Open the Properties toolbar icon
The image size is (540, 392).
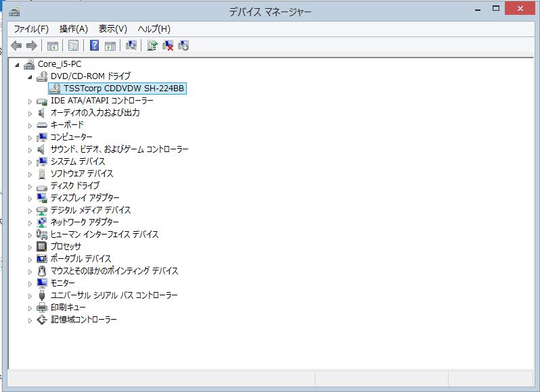click(x=73, y=45)
